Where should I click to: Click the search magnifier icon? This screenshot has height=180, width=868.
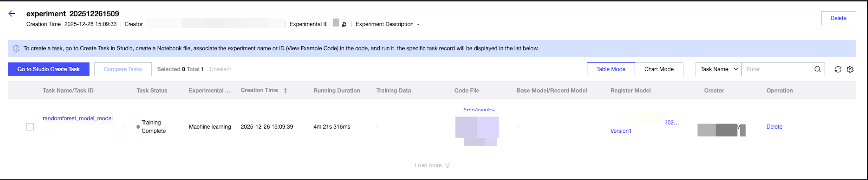pos(817,69)
